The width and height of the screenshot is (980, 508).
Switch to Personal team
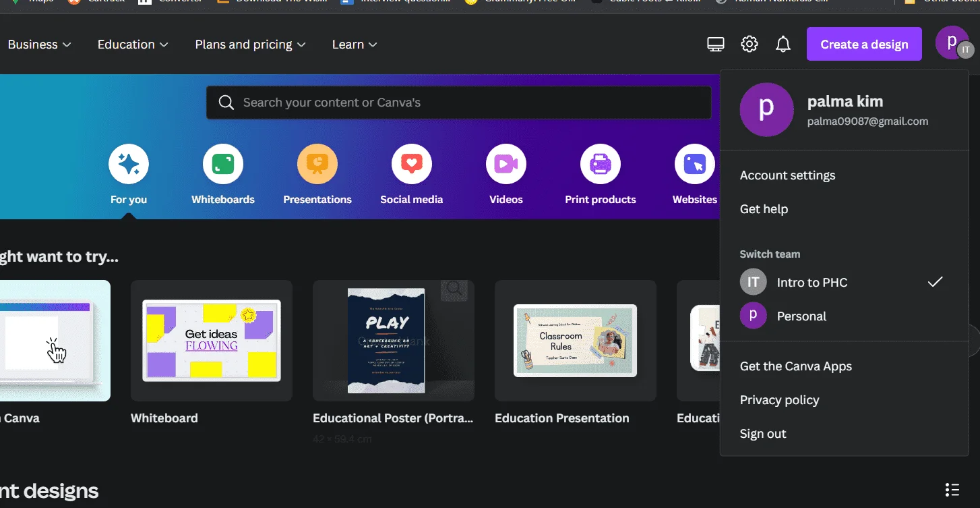coord(844,316)
